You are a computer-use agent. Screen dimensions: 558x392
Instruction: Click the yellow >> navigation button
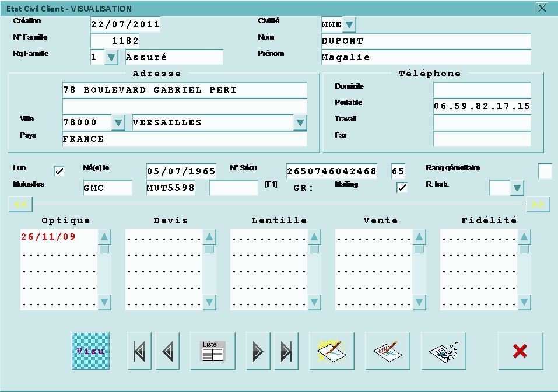point(538,204)
